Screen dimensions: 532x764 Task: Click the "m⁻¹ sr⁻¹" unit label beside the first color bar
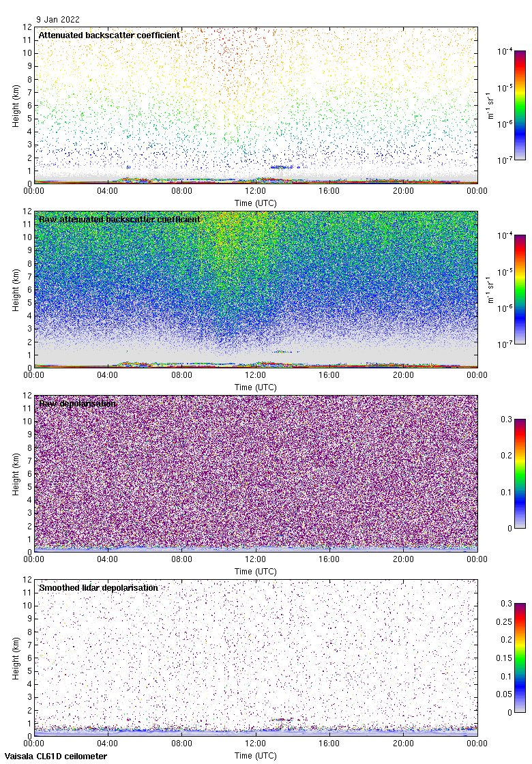click(490, 106)
